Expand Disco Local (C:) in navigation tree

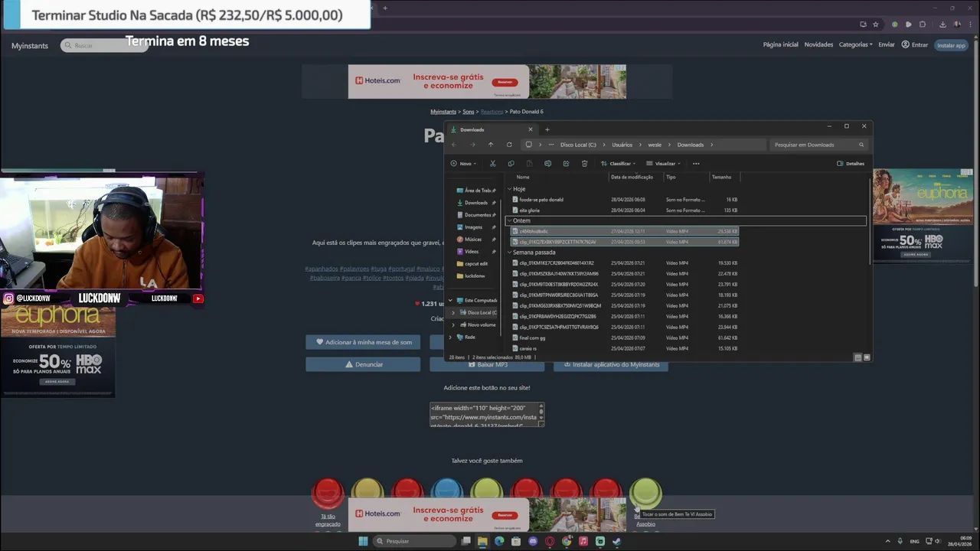pos(453,312)
